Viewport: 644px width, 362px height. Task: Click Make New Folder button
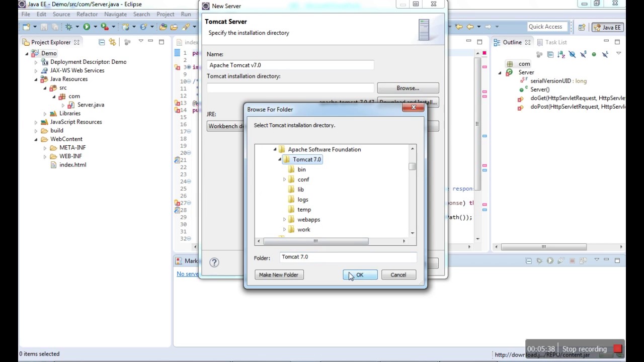coord(279,275)
